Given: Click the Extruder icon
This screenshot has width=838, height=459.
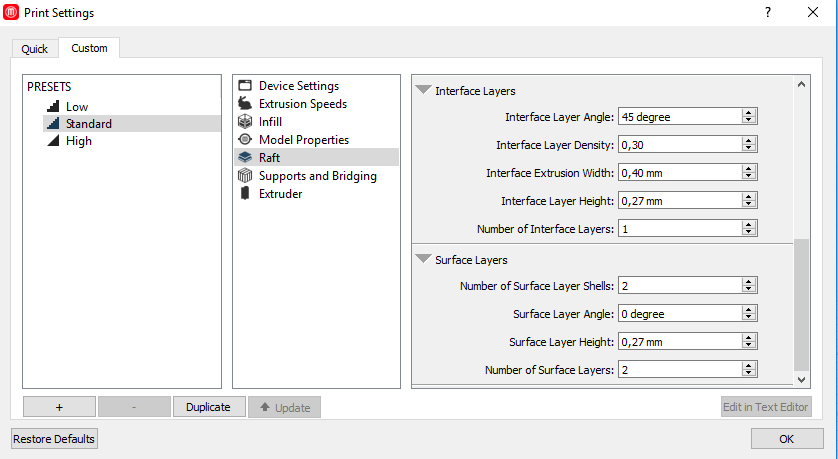Looking at the screenshot, I should pyautogui.click(x=244, y=194).
